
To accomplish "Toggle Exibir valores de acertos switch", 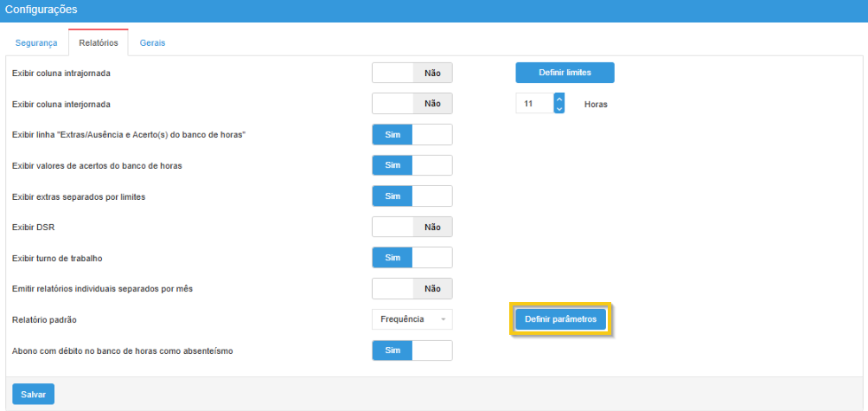I will 412,165.
